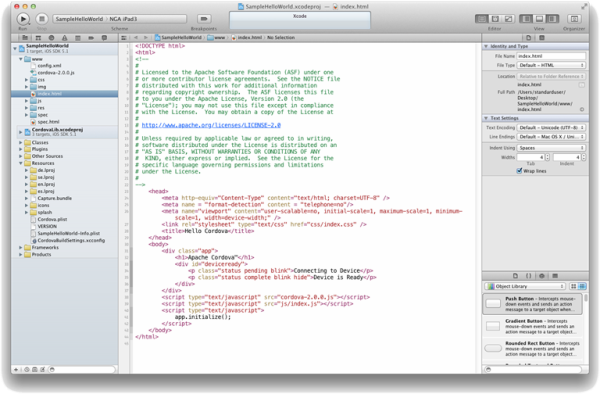The height and width of the screenshot is (394, 600).
Task: Toggle the Wrap lines checkbox
Action: coord(519,171)
